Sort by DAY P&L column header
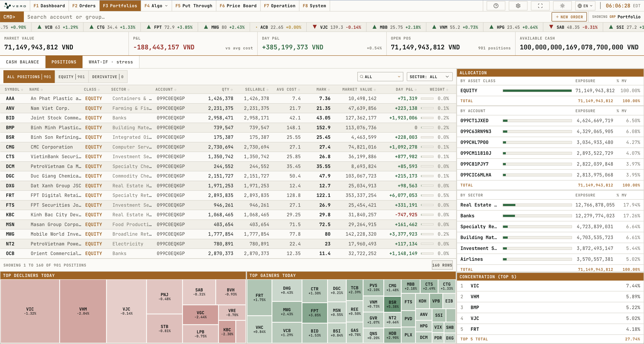The width and height of the screenshot is (644, 344). click(x=406, y=89)
